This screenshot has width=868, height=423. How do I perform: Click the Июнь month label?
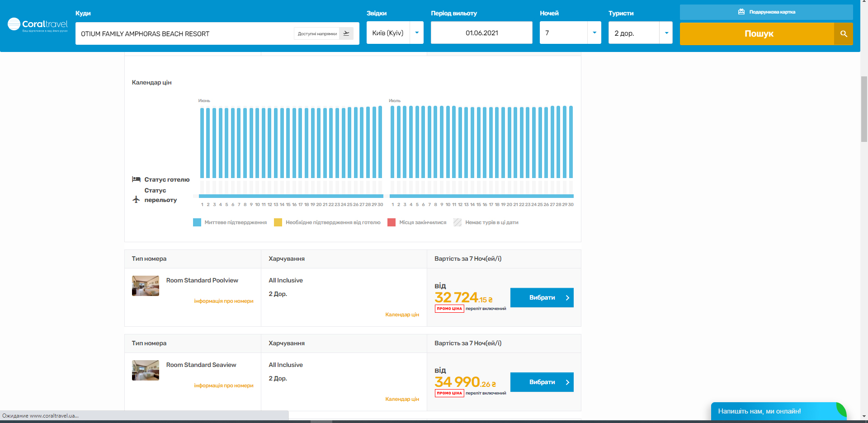point(204,101)
